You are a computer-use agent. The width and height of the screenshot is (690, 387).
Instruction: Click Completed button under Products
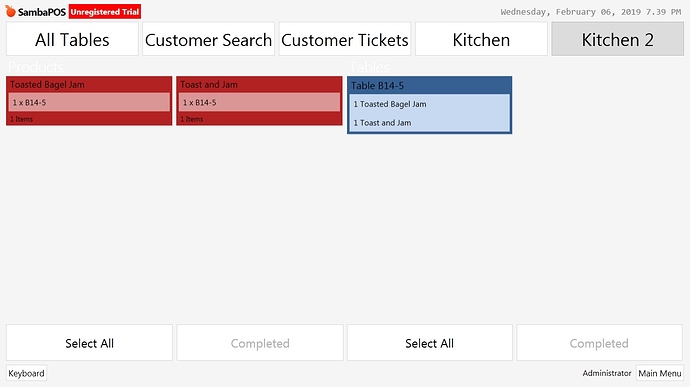click(260, 343)
